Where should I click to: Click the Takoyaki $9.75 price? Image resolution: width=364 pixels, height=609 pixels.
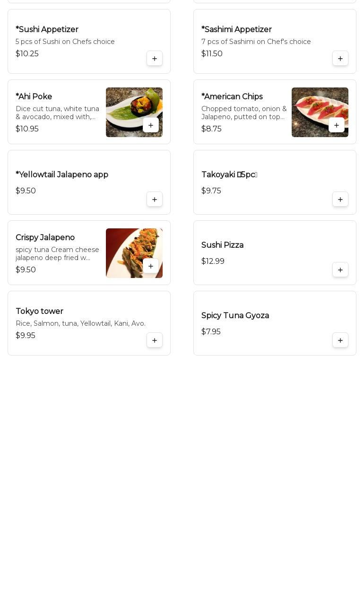(211, 191)
